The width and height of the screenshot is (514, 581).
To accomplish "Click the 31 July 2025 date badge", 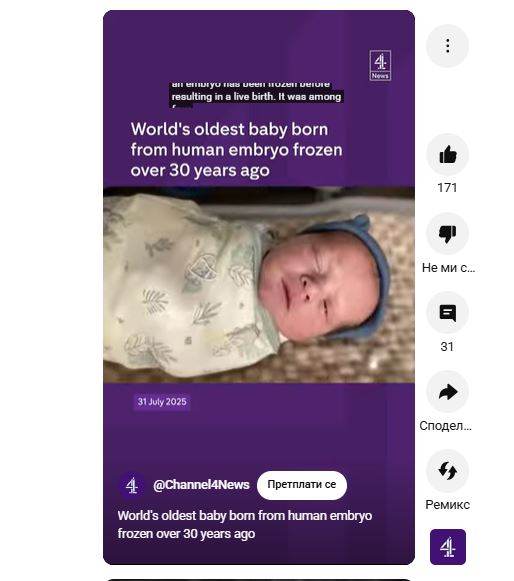I will tap(162, 402).
